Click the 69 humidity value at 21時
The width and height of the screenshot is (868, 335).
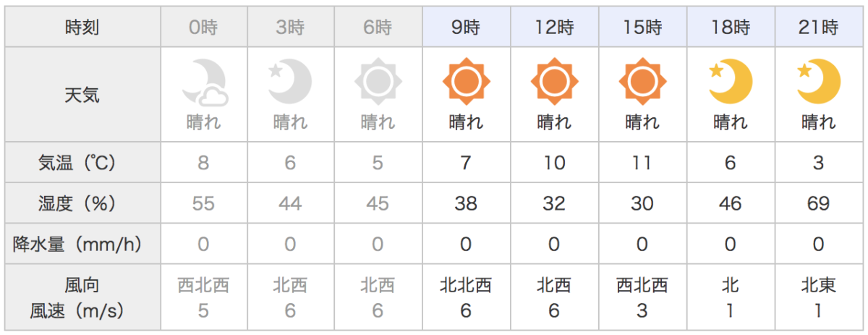pos(819,204)
